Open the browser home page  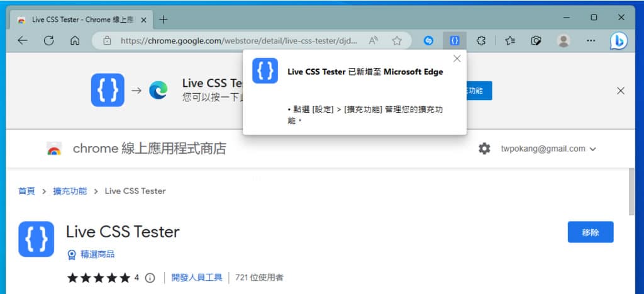click(75, 41)
